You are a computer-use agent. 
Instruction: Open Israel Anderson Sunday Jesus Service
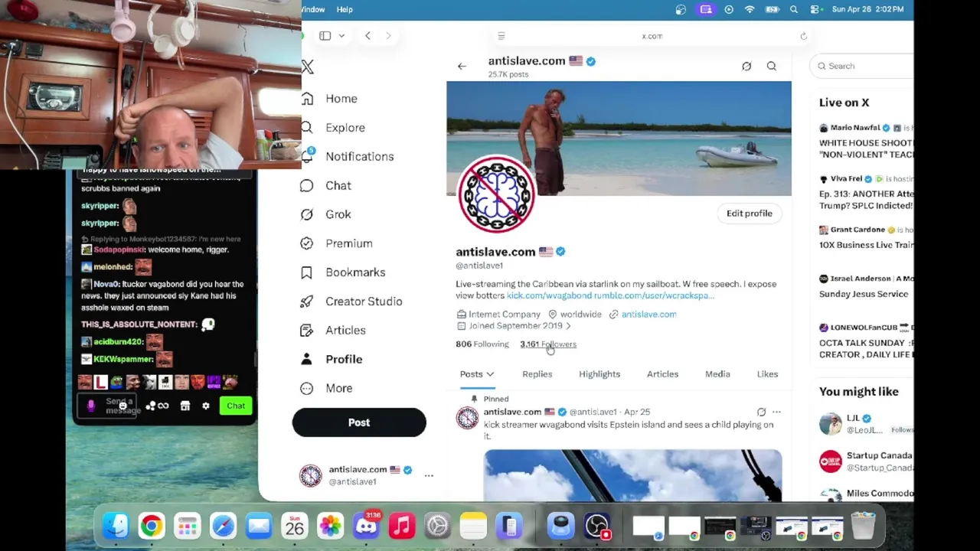coord(866,286)
